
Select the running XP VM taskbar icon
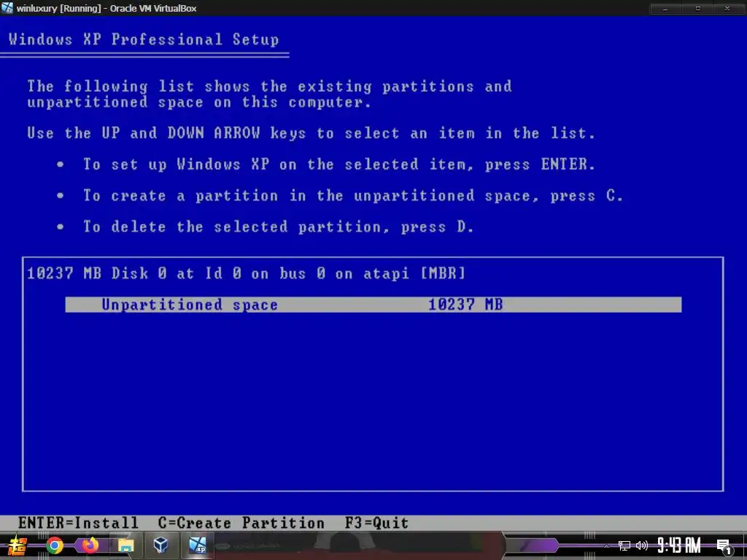[x=197, y=545]
